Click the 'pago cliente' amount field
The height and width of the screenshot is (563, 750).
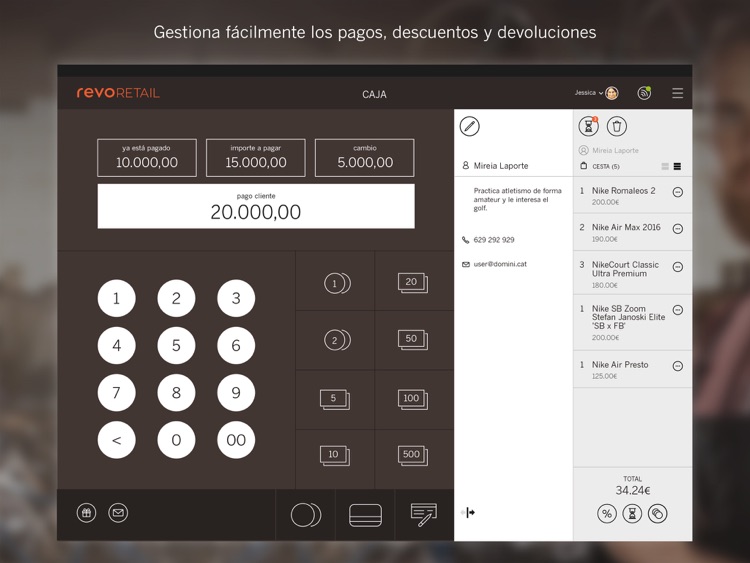[x=256, y=206]
